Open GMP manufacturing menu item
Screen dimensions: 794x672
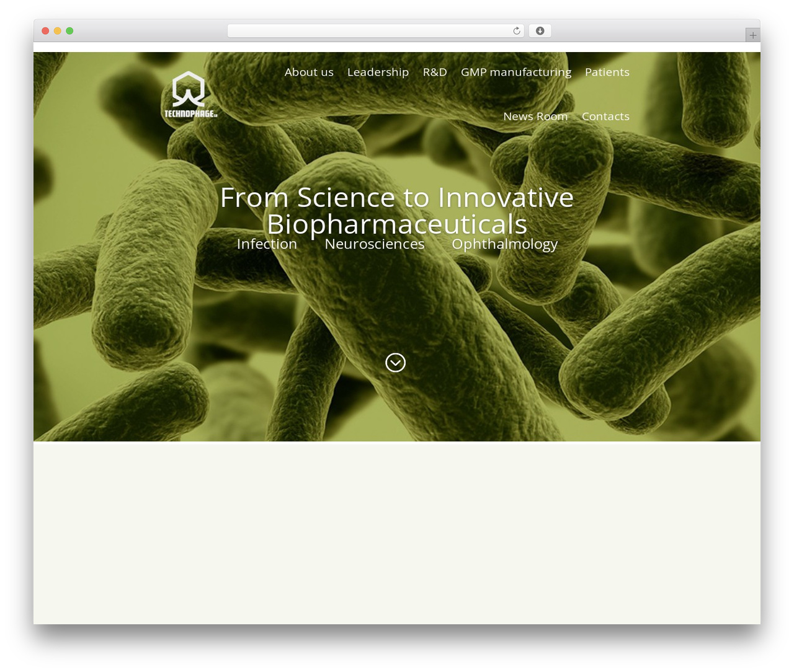pyautogui.click(x=516, y=72)
